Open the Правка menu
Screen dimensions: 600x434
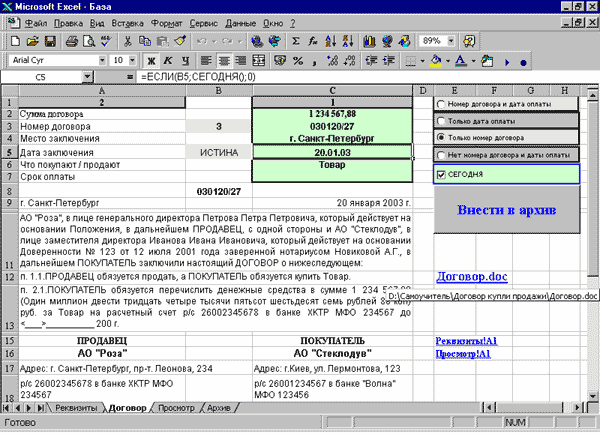[x=68, y=23]
